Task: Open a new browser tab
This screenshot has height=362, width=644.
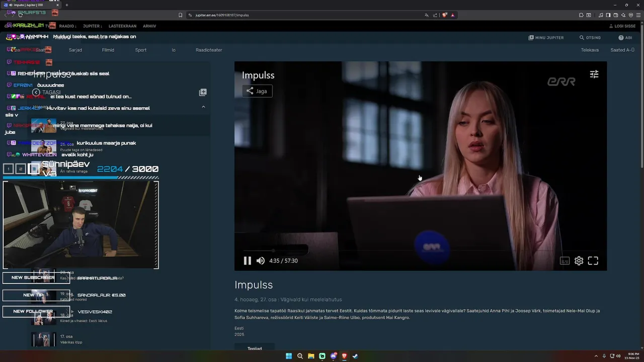Action: point(66,5)
